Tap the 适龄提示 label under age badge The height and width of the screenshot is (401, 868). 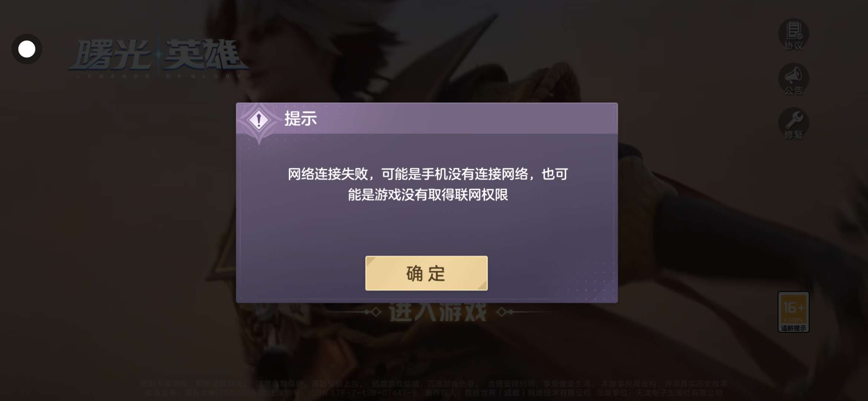[x=793, y=328]
